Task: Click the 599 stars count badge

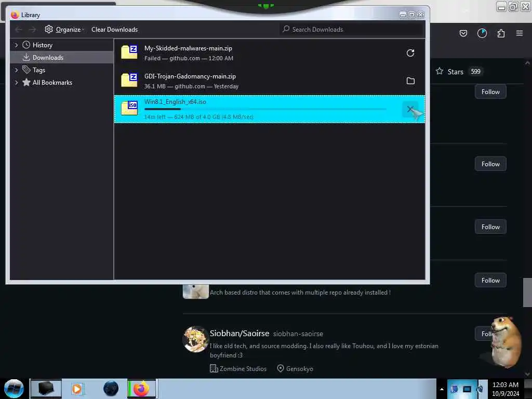Action: (475, 72)
